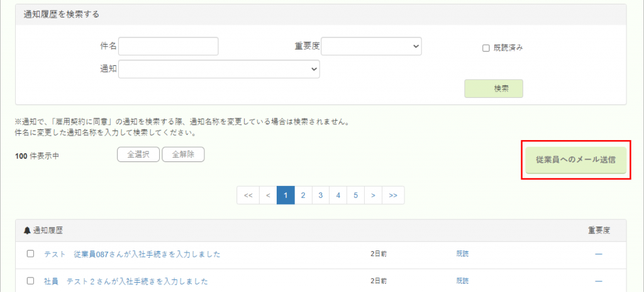
Task: Toggle the 既読済み checkbox
Action: (486, 48)
